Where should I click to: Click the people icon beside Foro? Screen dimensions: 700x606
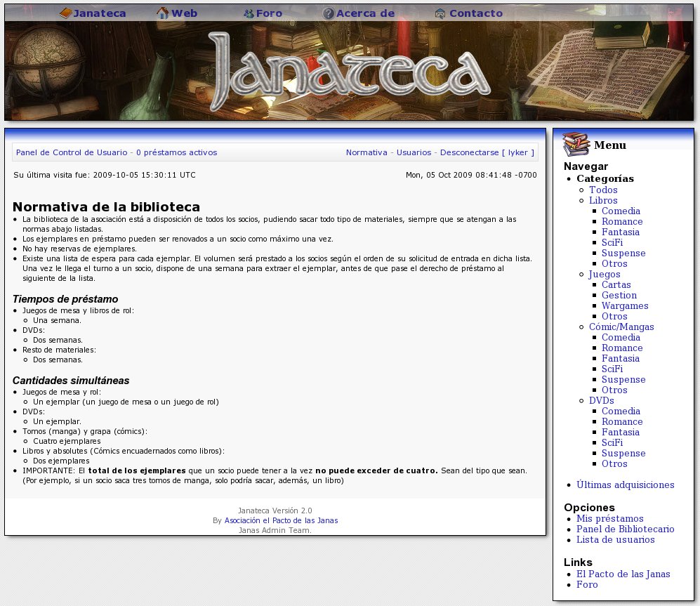point(249,13)
